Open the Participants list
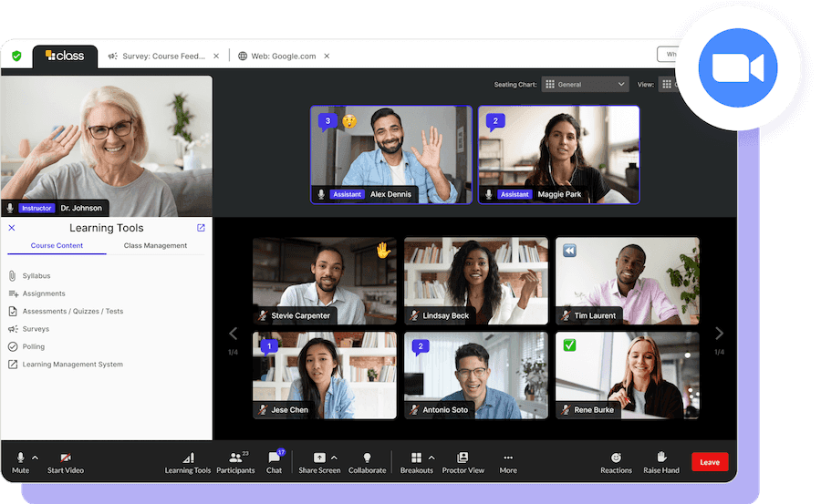 tap(235, 462)
